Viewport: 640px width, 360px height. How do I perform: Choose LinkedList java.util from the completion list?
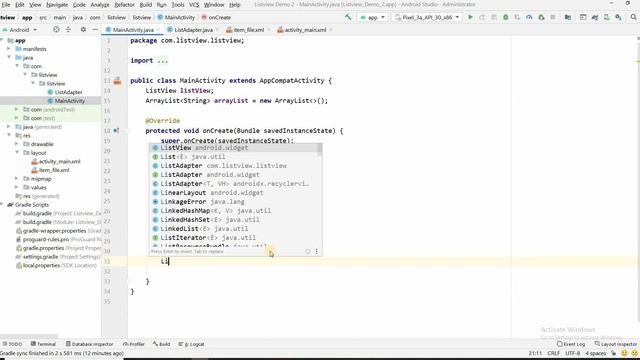(x=235, y=229)
